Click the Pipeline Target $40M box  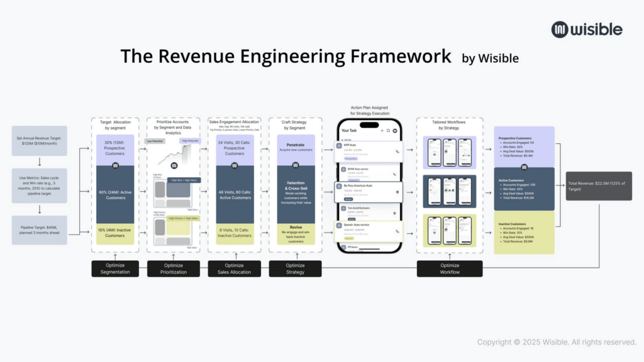click(40, 230)
